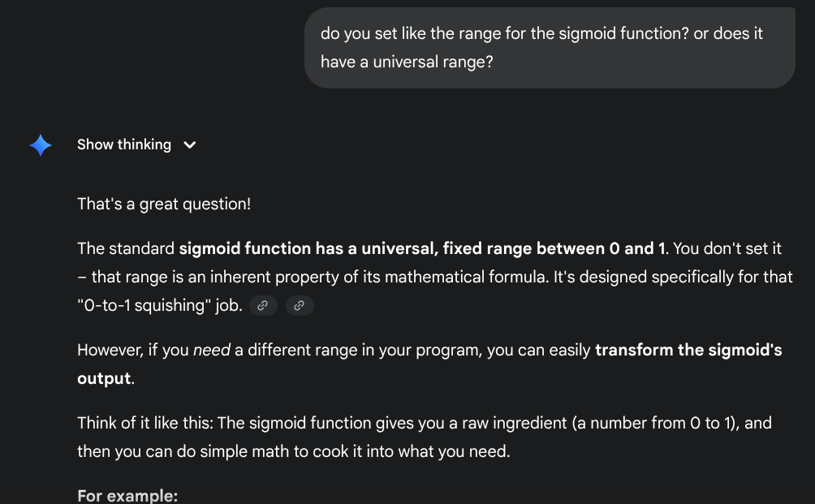Click the "For example:" heading

[x=127, y=495]
